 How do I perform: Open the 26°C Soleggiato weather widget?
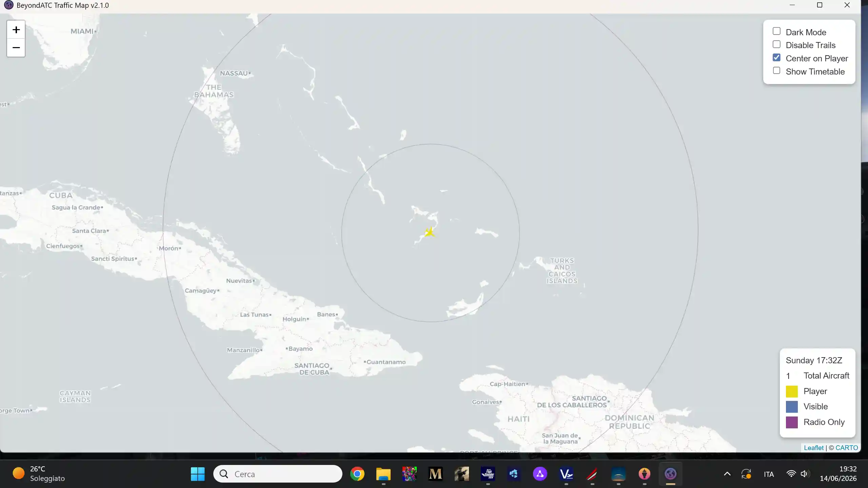coord(39,474)
